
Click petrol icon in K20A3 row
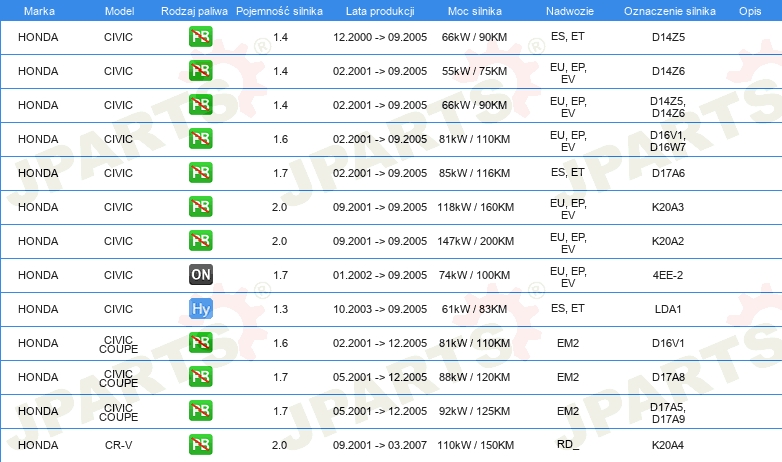tap(200, 206)
